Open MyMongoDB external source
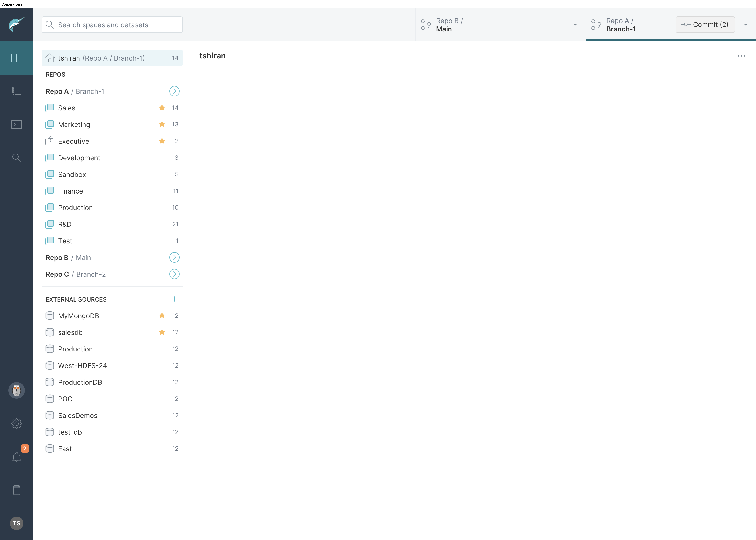Screen dimensions: 756x540 [112, 316]
